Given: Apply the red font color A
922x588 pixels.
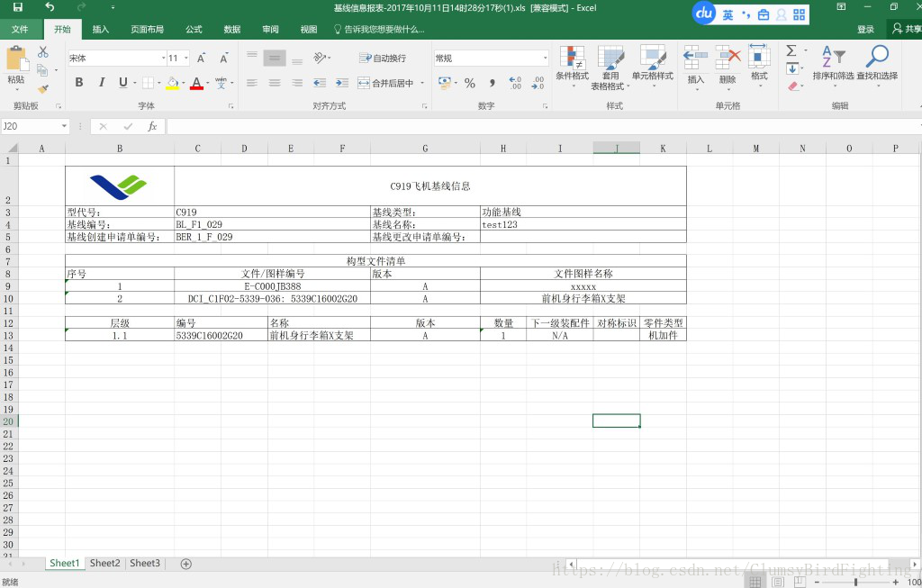Looking at the screenshot, I should 196,83.
